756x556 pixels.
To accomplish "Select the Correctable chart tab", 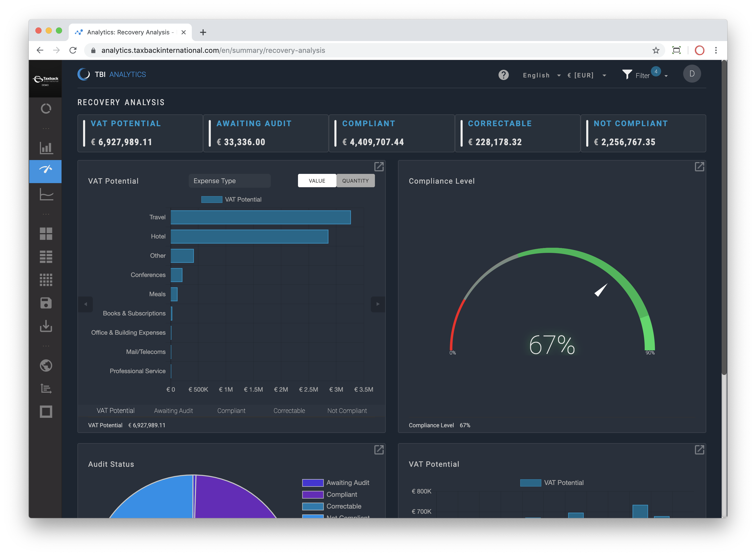I will [289, 411].
